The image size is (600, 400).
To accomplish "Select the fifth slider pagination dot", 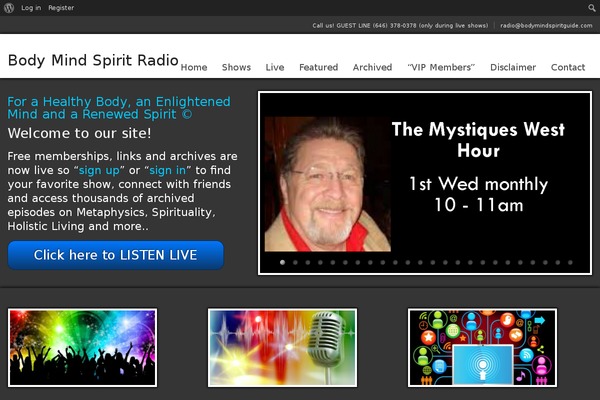I will [333, 262].
